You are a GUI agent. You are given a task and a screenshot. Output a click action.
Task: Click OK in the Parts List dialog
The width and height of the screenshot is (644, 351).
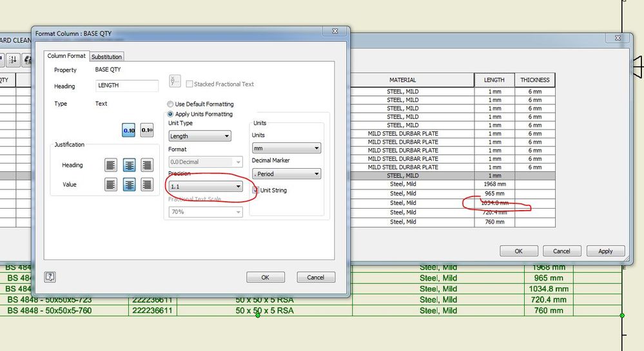519,251
